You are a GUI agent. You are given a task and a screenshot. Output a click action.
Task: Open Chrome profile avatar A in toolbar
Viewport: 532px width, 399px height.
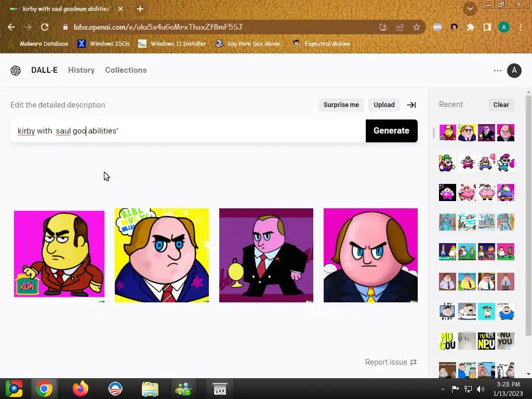tap(504, 27)
